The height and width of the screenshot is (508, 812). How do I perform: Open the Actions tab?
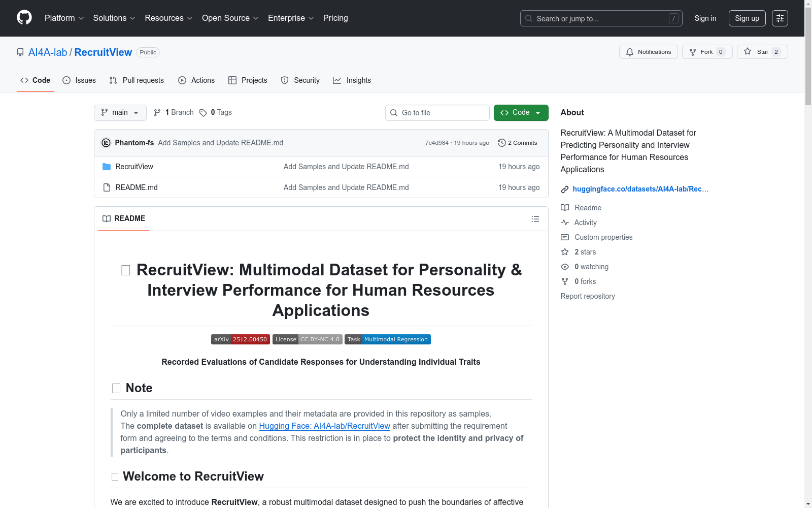[x=196, y=80]
